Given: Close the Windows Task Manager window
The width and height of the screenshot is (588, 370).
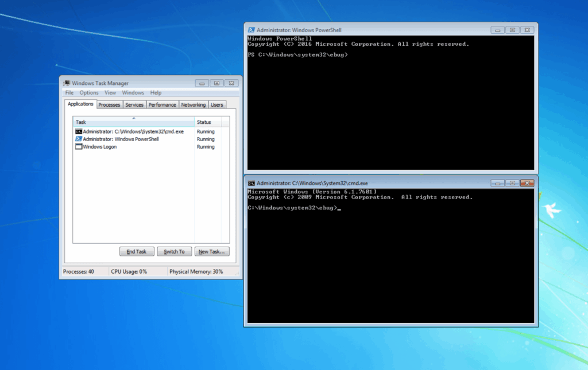Looking at the screenshot, I should pyautogui.click(x=232, y=83).
